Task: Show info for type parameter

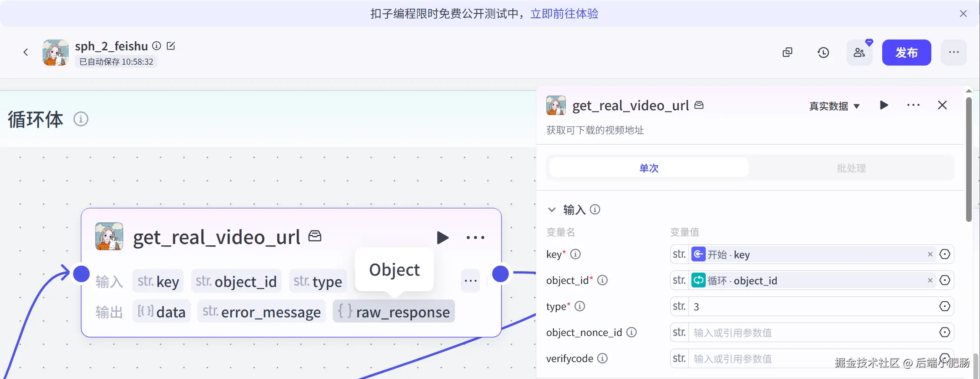Action: pyautogui.click(x=580, y=306)
